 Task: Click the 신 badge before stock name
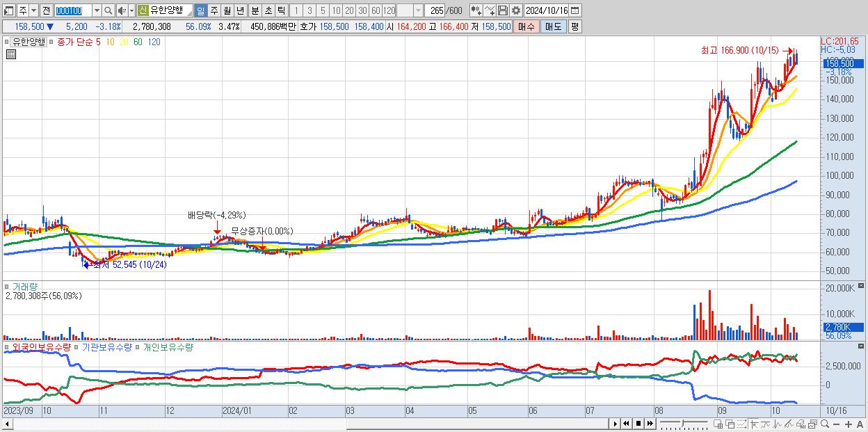(x=143, y=10)
